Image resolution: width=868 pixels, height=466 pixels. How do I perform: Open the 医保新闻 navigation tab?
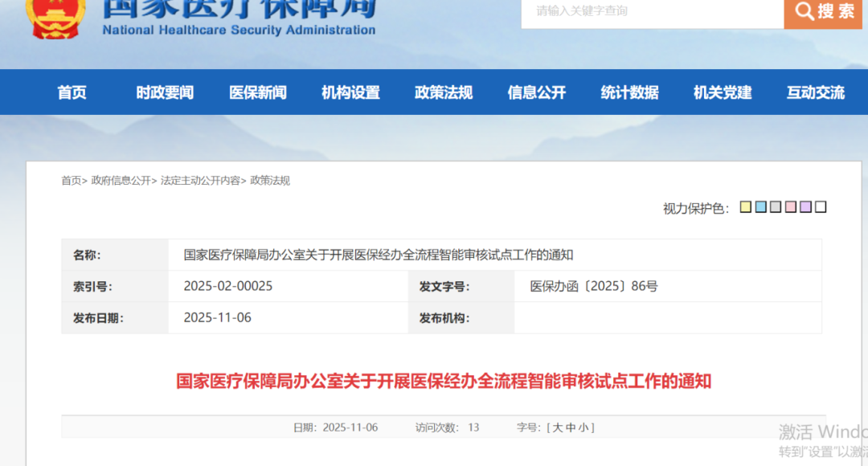point(258,92)
